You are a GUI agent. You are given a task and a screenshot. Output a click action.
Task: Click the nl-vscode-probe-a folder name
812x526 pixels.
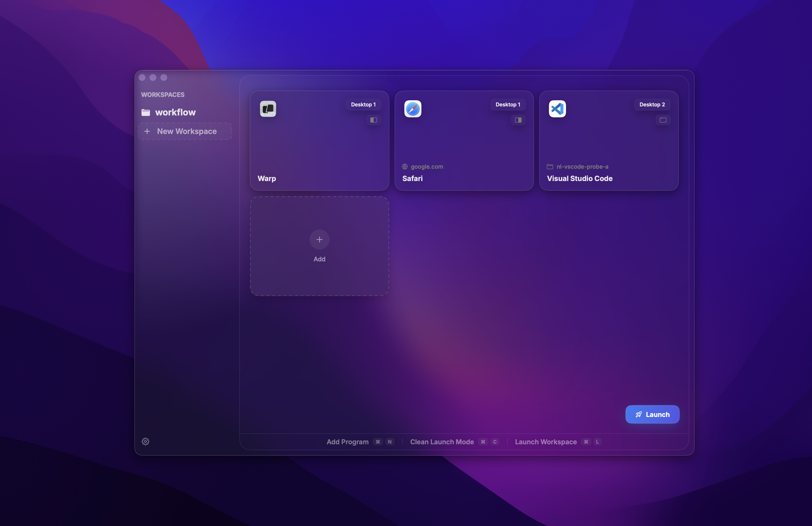click(582, 167)
